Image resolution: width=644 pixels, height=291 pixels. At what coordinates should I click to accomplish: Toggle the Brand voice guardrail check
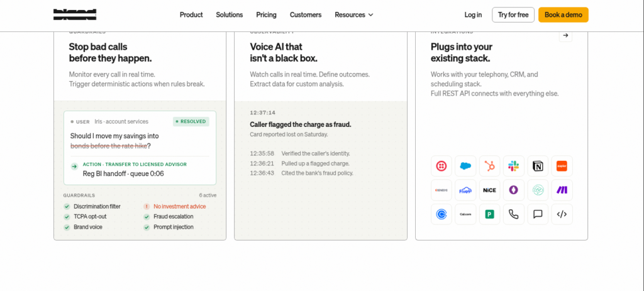click(67, 227)
